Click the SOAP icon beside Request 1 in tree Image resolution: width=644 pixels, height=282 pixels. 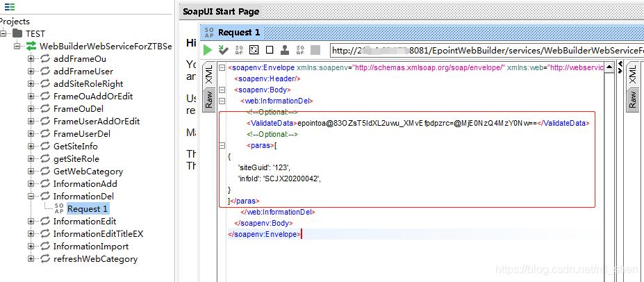point(59,208)
